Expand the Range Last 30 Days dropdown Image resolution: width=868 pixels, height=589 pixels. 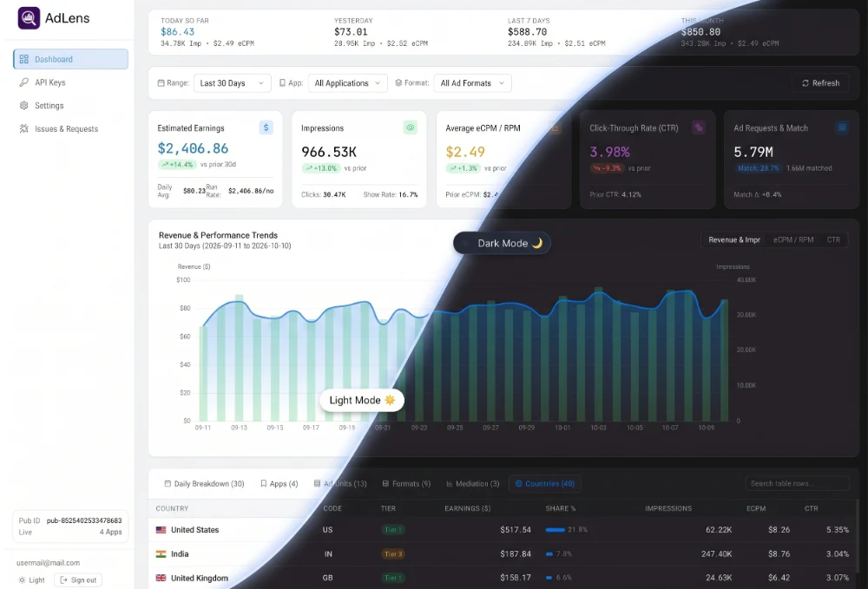[x=232, y=83]
